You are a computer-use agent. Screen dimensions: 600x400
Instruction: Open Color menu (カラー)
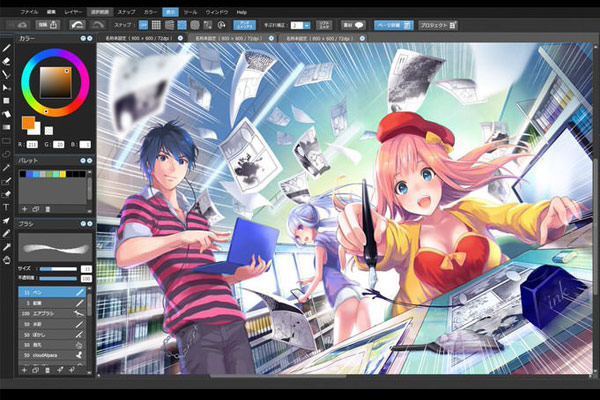(150, 12)
